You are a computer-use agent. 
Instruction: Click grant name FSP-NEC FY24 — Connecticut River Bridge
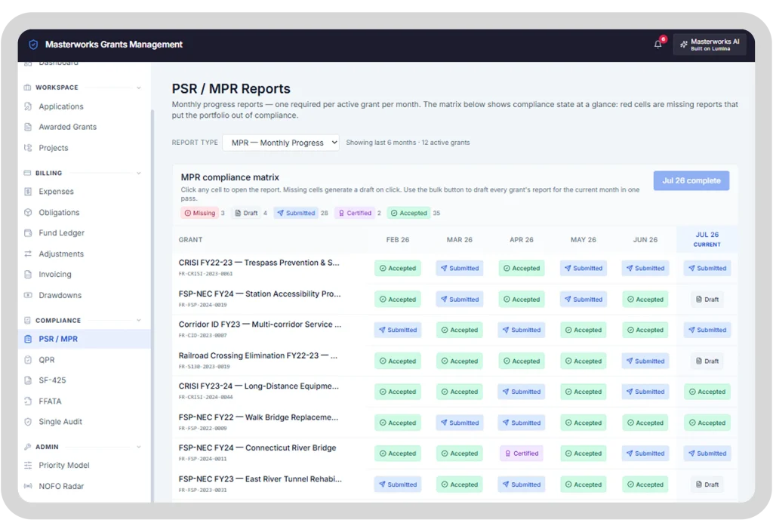tap(257, 447)
